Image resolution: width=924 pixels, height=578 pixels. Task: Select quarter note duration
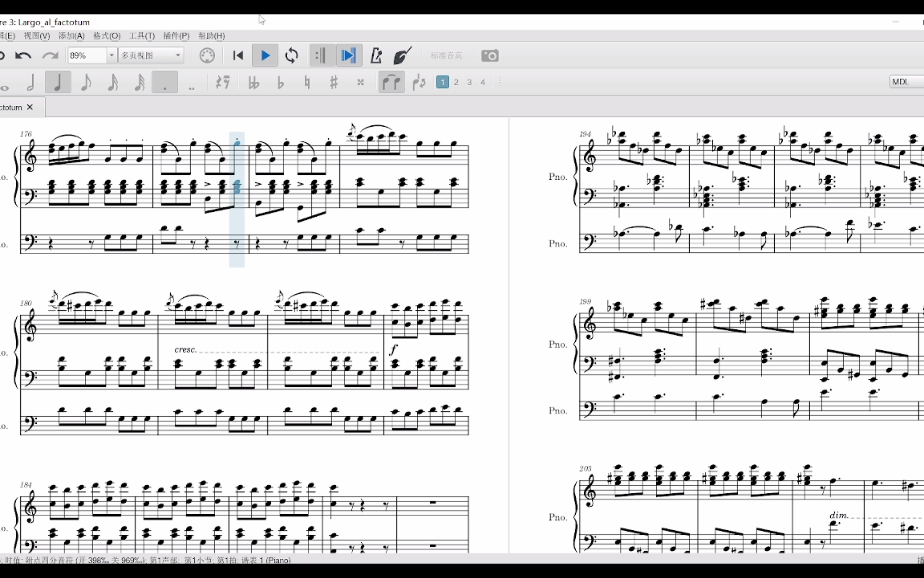point(58,82)
